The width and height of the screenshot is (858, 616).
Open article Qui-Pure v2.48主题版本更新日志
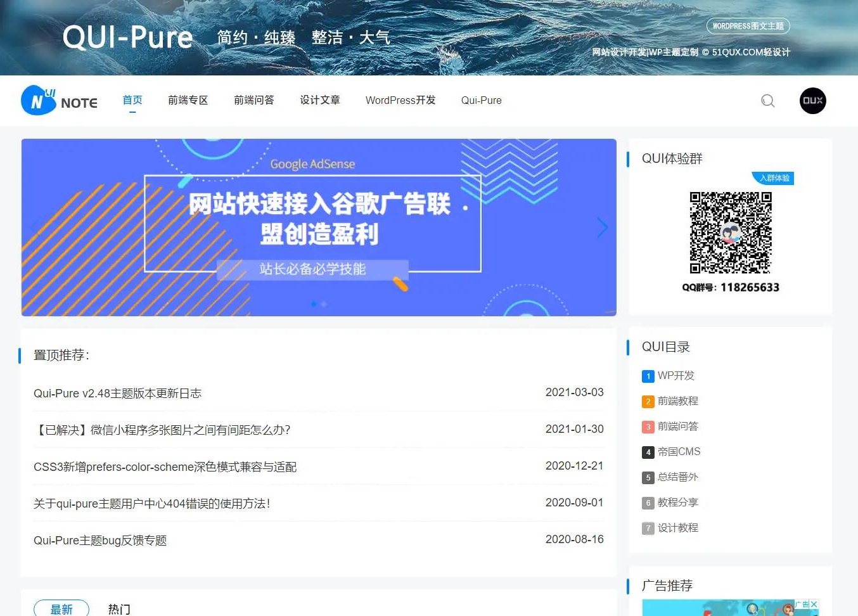click(117, 393)
